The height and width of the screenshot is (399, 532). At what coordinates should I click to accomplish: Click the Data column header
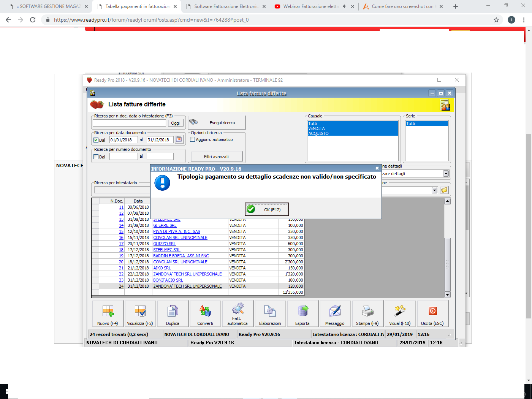click(138, 201)
